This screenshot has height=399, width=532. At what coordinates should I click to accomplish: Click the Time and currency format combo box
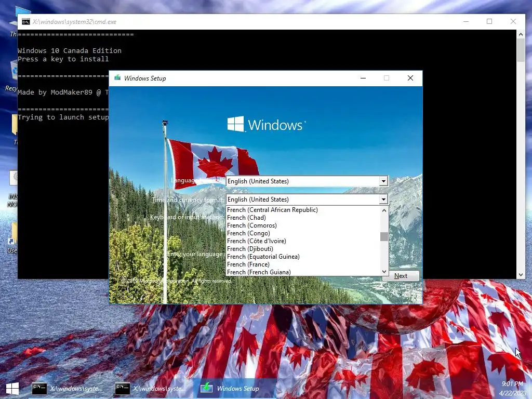point(307,199)
